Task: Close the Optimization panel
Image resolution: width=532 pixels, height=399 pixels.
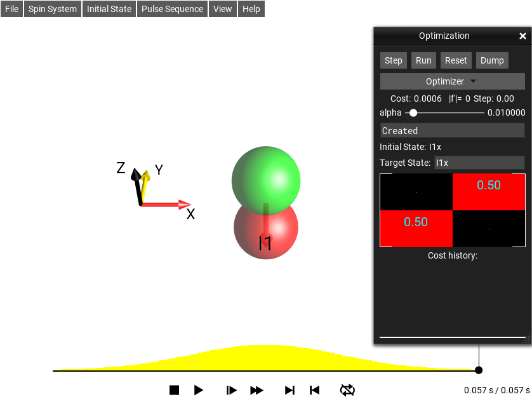Action: 522,36
